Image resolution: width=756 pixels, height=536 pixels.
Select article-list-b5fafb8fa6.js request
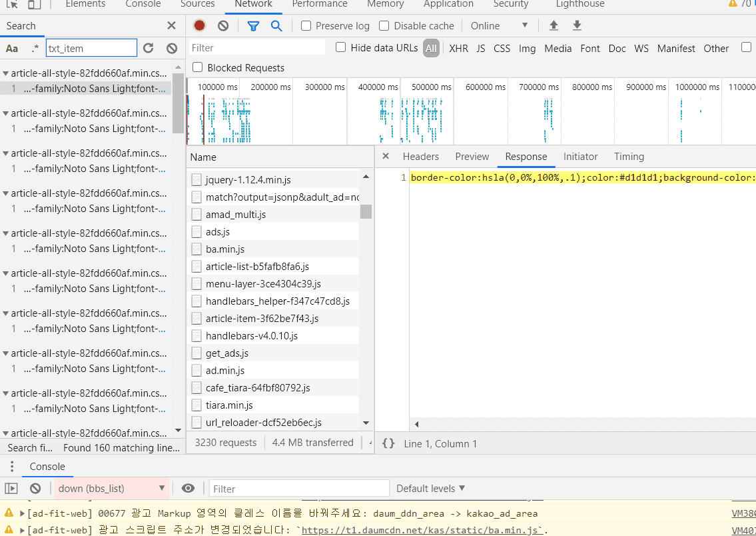click(x=257, y=267)
